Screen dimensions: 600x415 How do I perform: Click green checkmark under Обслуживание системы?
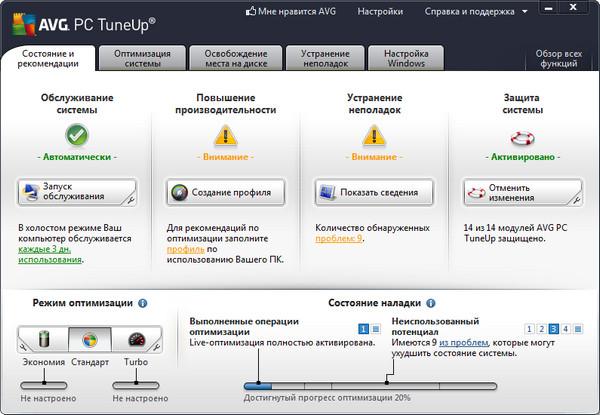click(77, 135)
